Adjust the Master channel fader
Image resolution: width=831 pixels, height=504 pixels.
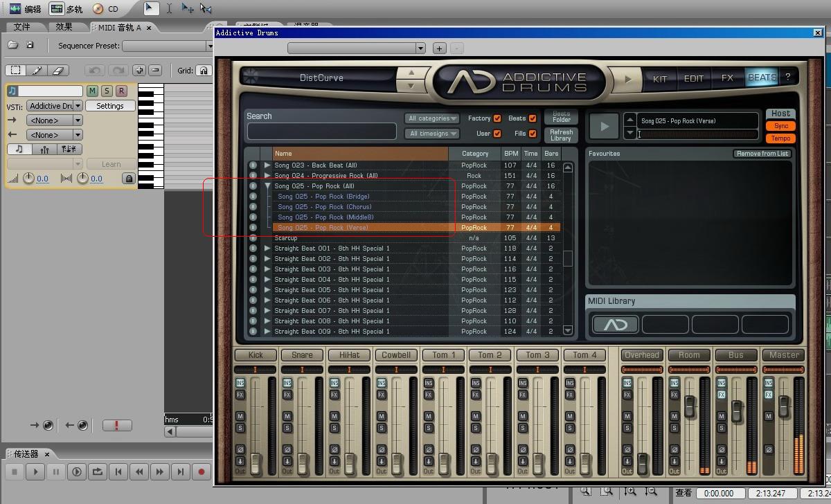click(784, 406)
